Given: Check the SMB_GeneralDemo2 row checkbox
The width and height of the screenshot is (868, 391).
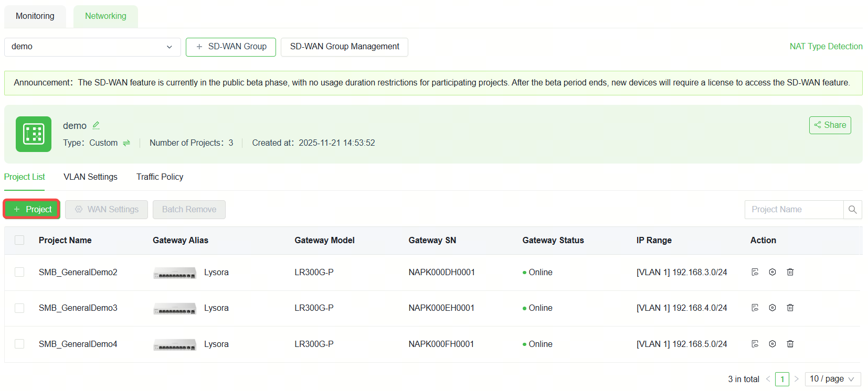Looking at the screenshot, I should (x=19, y=272).
